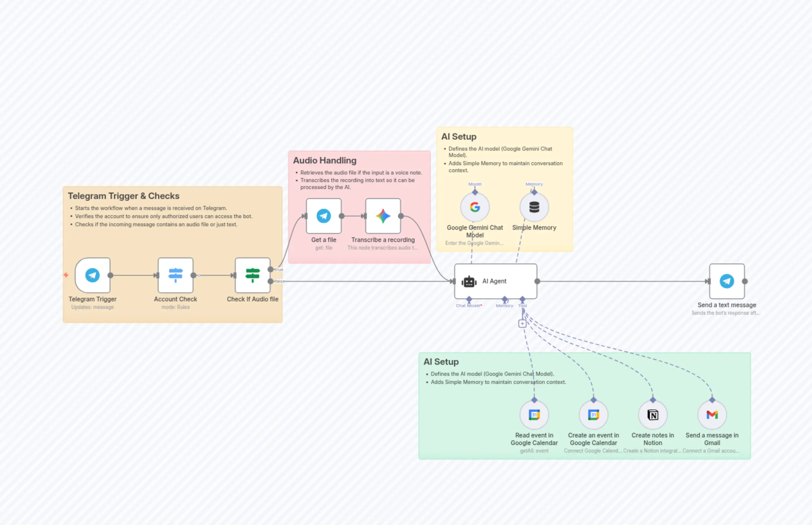Click the Create notes in Notion node
Image resolution: width=812 pixels, height=525 pixels.
point(653,415)
